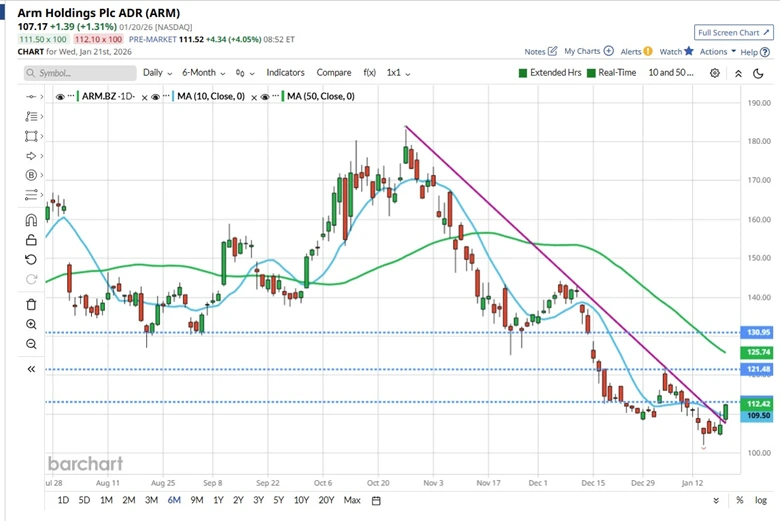This screenshot has width=780, height=521.
Task: Select the 3M time range
Action: point(151,500)
